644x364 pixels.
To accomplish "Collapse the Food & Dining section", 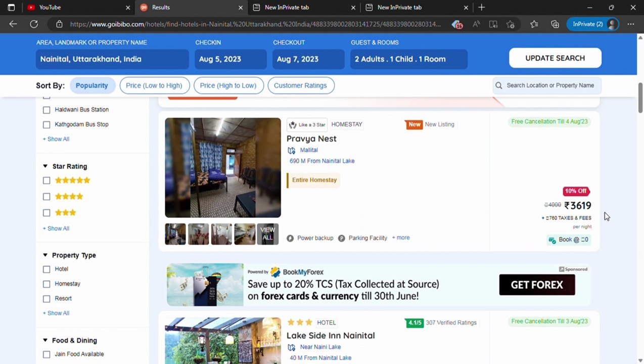I will click(45, 340).
